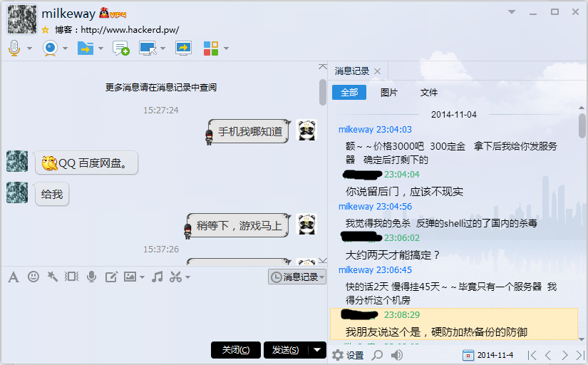Click the VIP4 badge icon
Image resolution: width=588 pixels, height=365 pixels.
pyautogui.click(x=113, y=14)
